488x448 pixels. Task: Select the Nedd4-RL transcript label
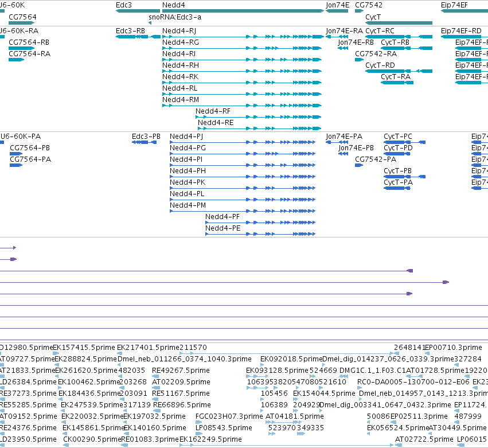click(179, 88)
